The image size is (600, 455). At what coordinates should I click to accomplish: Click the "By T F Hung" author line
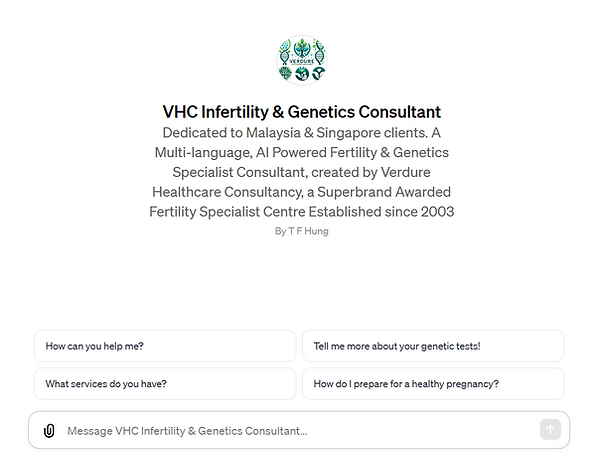click(x=302, y=231)
